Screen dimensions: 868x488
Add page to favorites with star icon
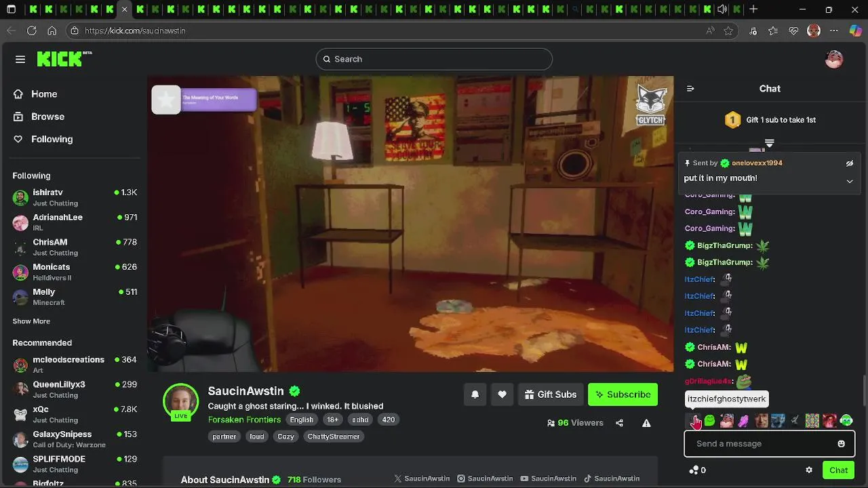point(728,30)
